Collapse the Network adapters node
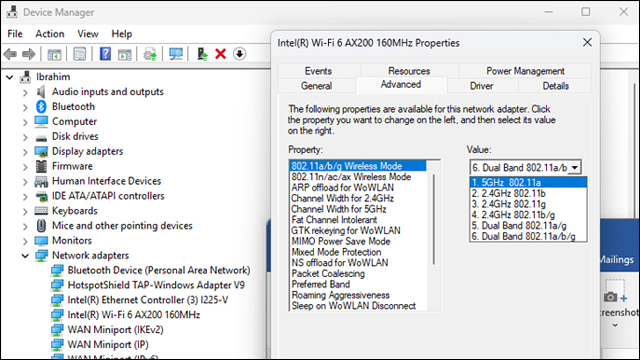 pos(25,256)
